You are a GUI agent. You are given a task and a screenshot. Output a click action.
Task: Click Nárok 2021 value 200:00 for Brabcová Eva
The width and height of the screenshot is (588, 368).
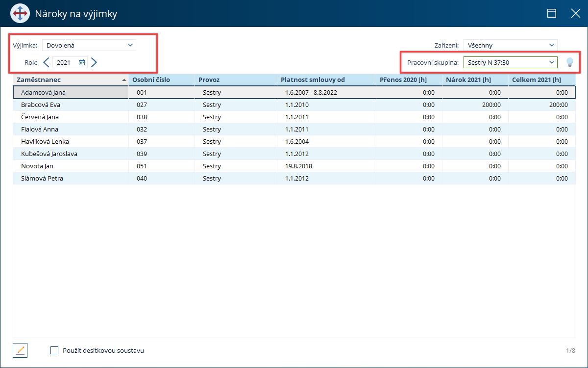(x=492, y=105)
